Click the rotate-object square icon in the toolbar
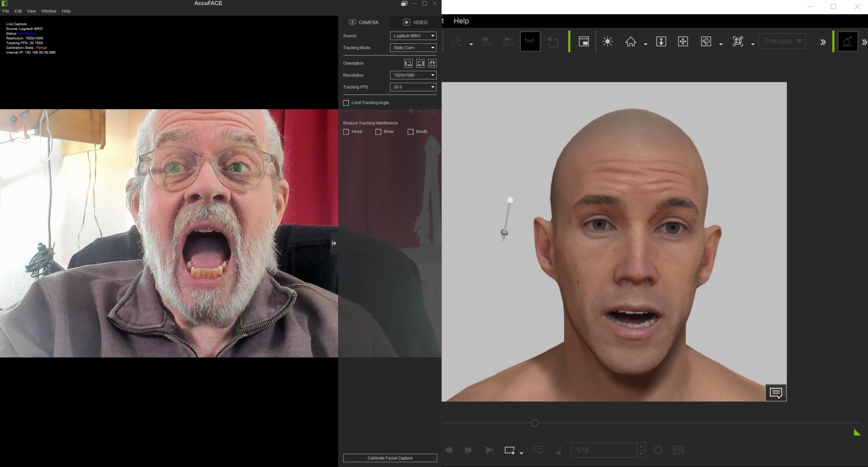 tap(552, 42)
